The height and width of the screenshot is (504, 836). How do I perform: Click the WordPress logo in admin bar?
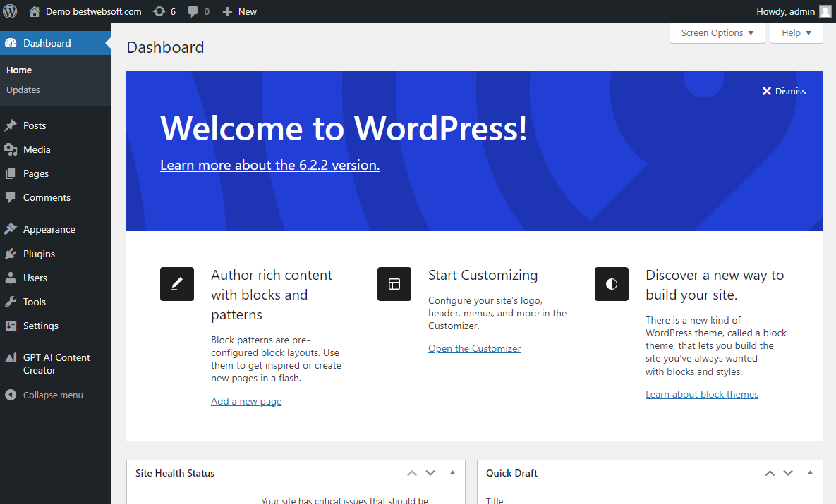tap(10, 11)
